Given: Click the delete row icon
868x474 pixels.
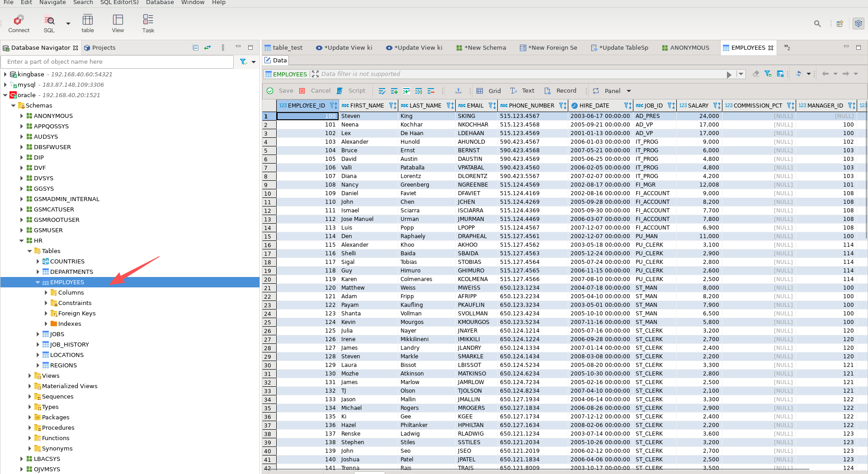Looking at the screenshot, I should coord(431,91).
